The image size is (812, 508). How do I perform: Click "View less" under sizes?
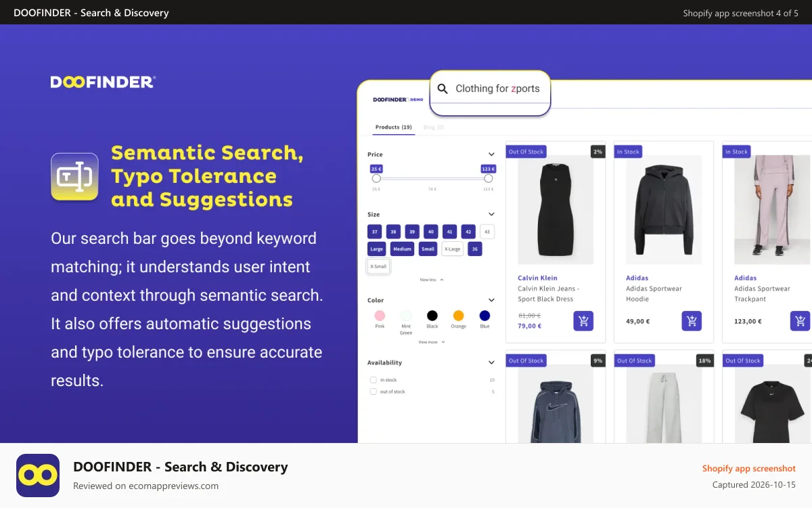432,279
